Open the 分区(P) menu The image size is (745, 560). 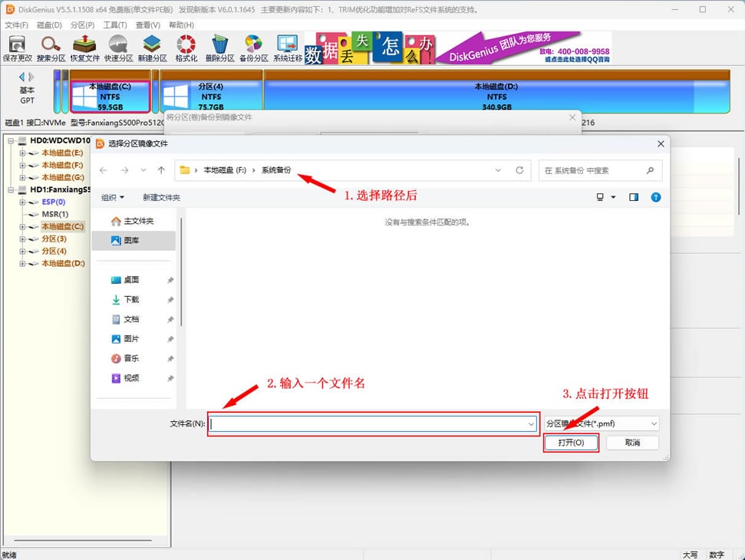82,25
